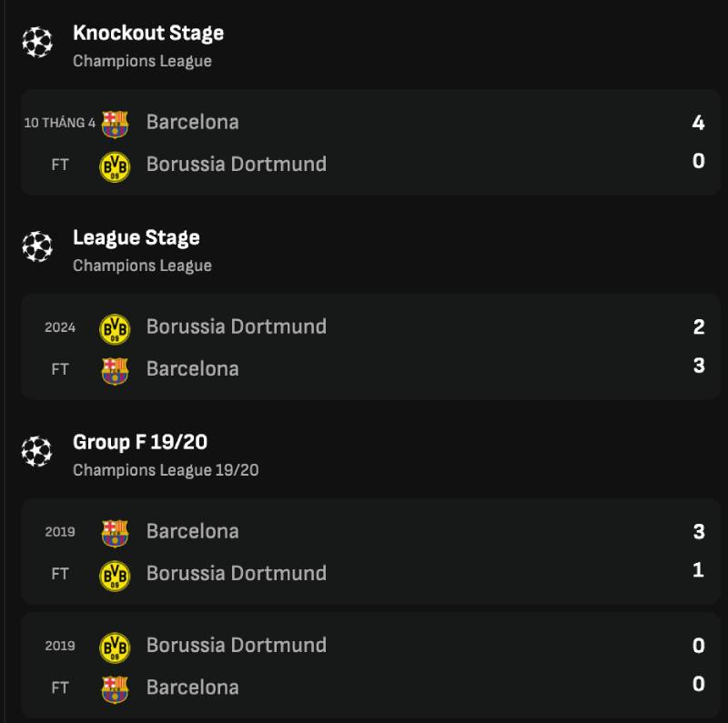728x723 pixels.
Task: Click Borussia Dortmund name in the 0-0 match
Action: click(x=237, y=645)
